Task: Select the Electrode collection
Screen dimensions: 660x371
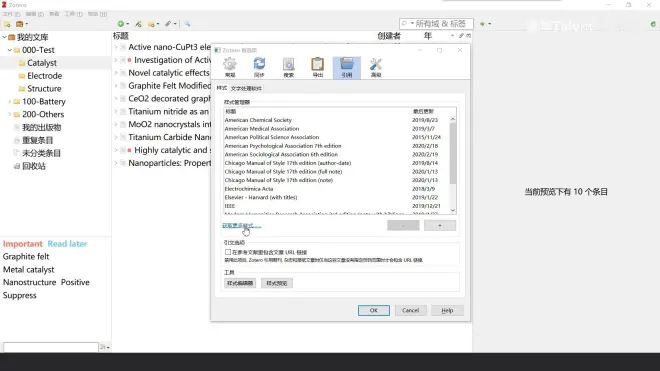Action: tap(44, 76)
